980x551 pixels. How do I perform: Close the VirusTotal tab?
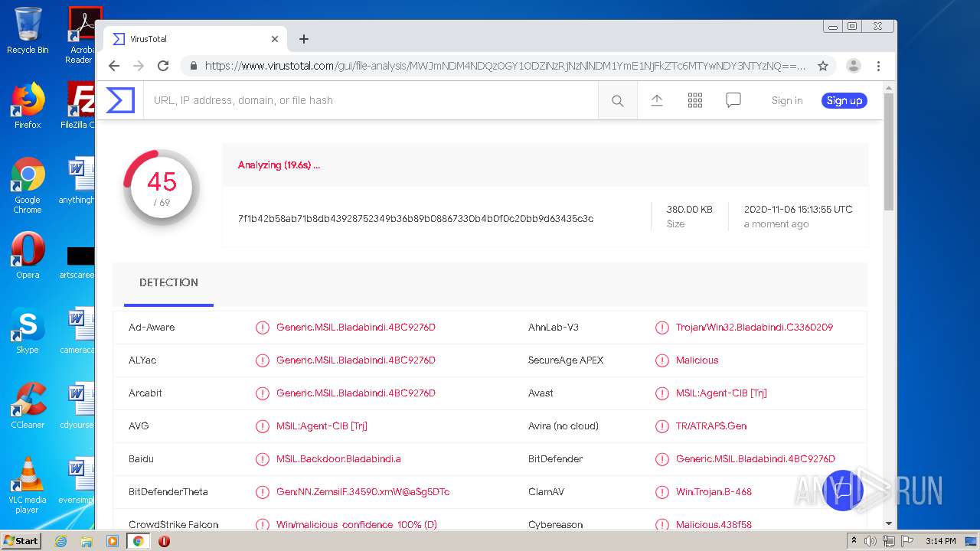(x=275, y=39)
